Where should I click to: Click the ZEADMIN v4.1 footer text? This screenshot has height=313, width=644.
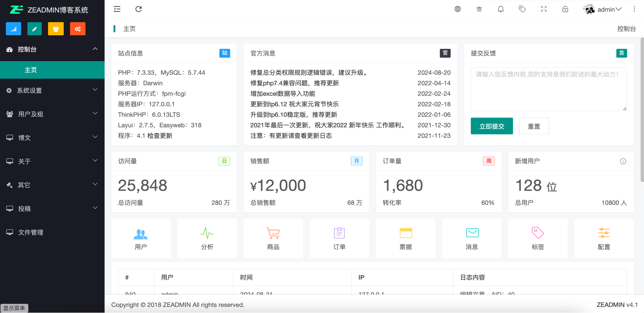[617, 305]
